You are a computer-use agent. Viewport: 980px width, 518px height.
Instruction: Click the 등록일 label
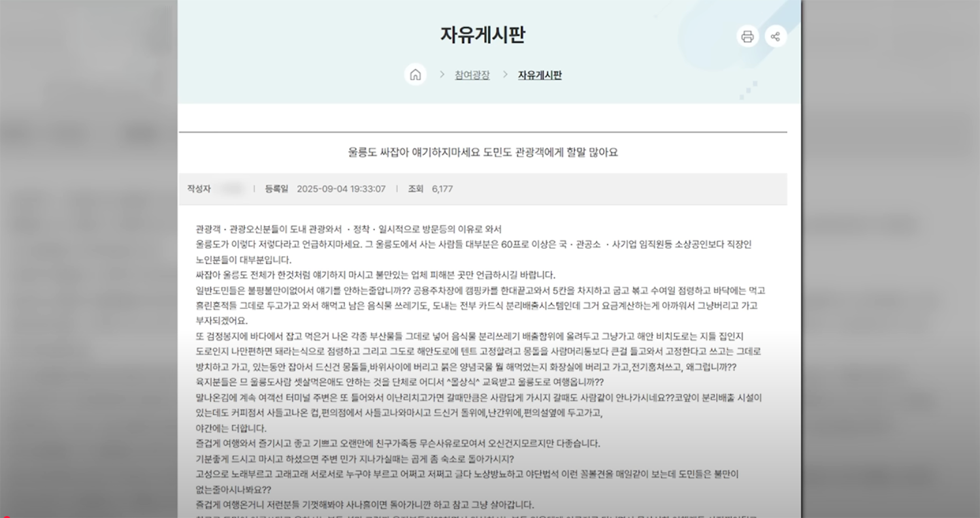pos(276,189)
